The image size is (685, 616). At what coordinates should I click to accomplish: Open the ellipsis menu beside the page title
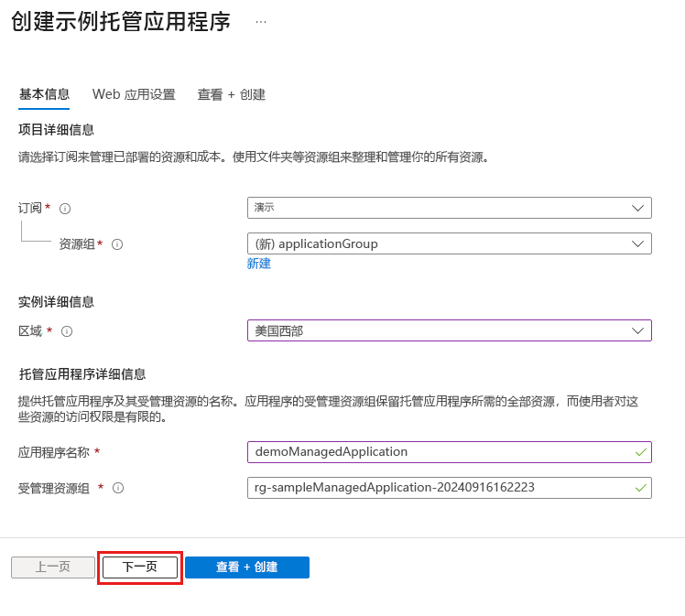coord(261,22)
